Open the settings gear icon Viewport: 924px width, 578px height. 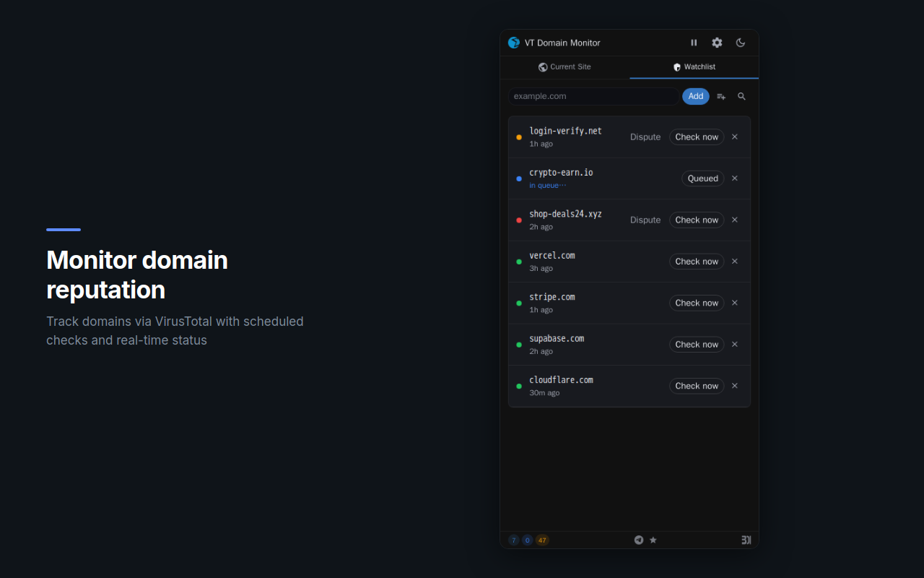point(717,43)
